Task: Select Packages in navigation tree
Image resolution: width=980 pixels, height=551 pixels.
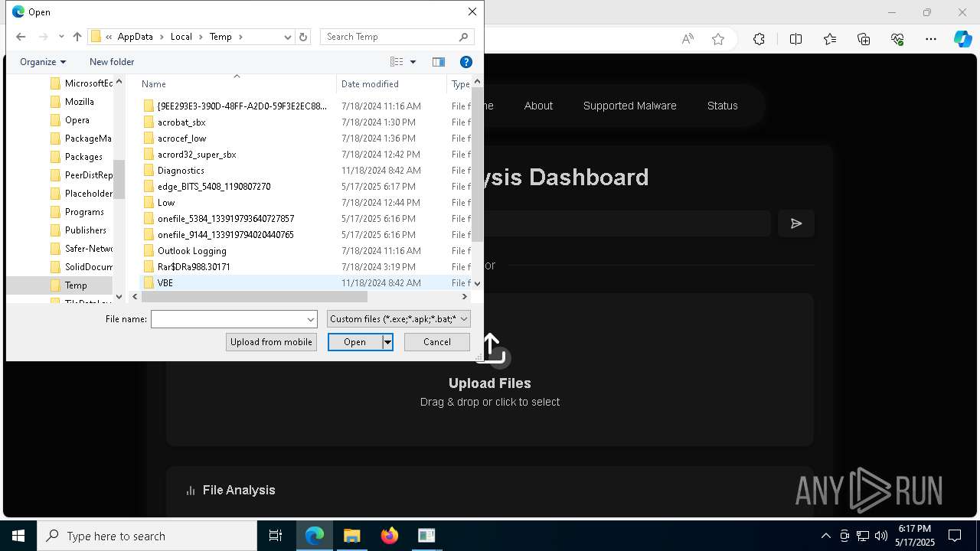Action: pyautogui.click(x=83, y=157)
